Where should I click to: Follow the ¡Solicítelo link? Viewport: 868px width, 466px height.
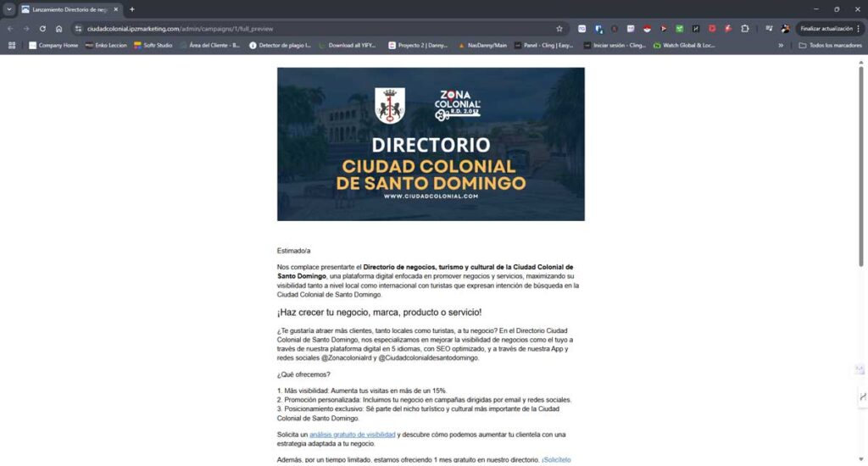coord(556,459)
